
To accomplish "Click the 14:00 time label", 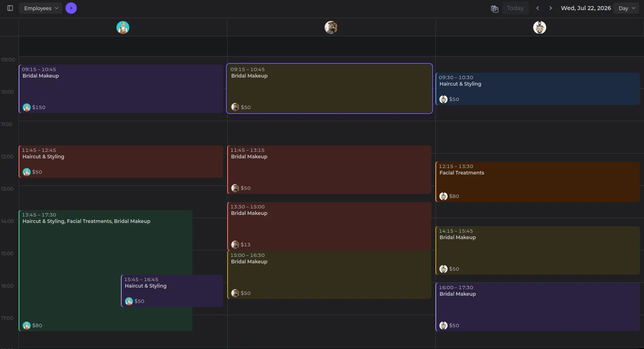I will (x=7, y=221).
